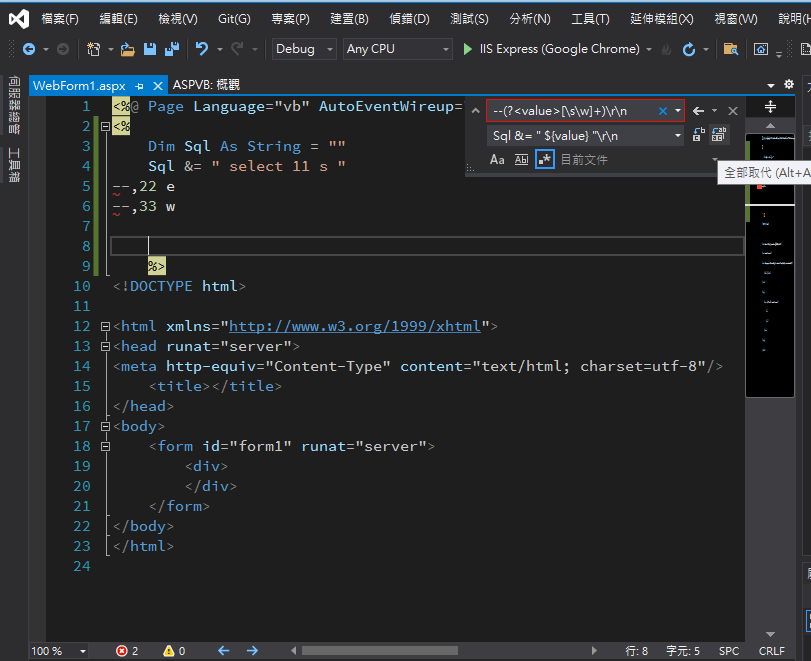
Task: Collapse the code block at line 2
Action: (x=105, y=126)
